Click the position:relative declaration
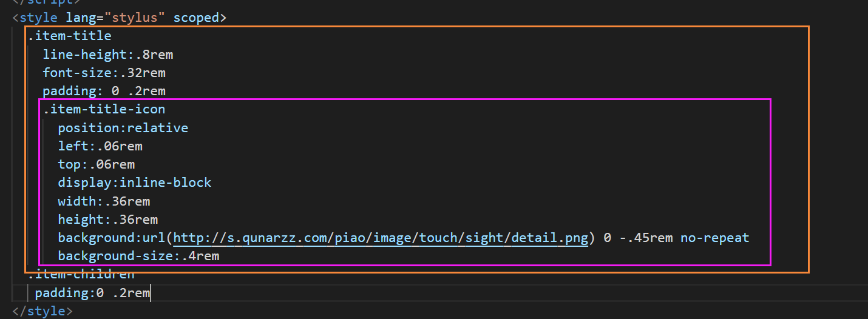 coord(123,128)
